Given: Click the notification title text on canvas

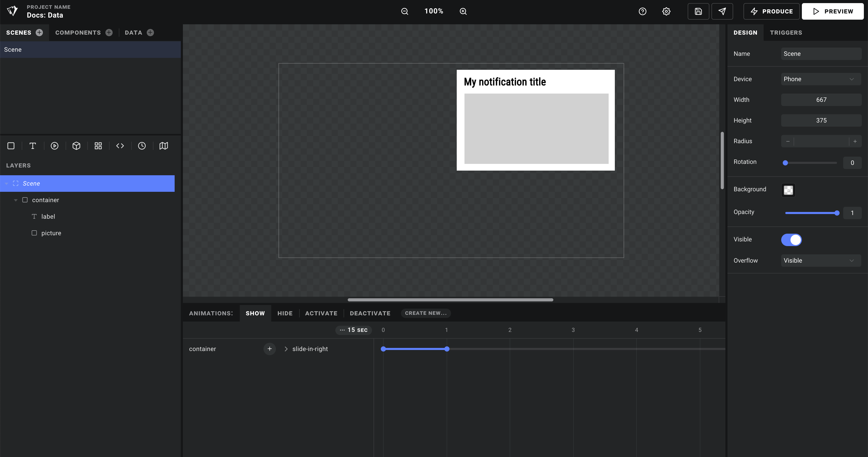Looking at the screenshot, I should pos(505,82).
